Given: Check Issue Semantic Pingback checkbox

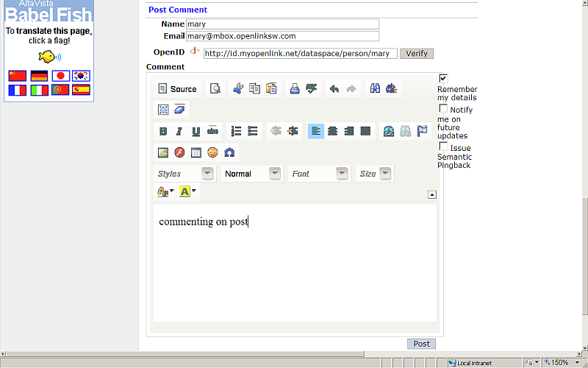Looking at the screenshot, I should (x=443, y=146).
